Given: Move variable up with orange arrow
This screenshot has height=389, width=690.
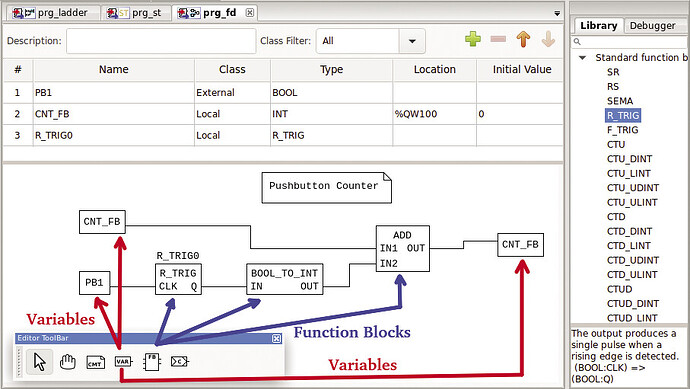Looking at the screenshot, I should (523, 39).
